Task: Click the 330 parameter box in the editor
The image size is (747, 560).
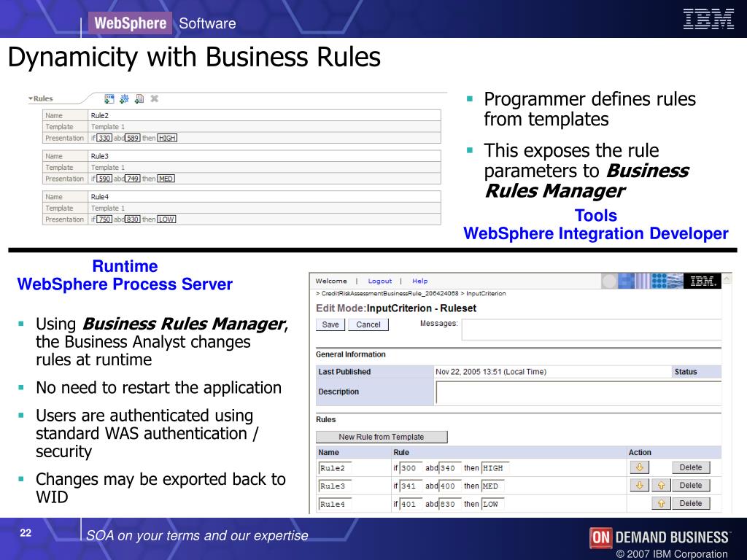Action: click(104, 138)
